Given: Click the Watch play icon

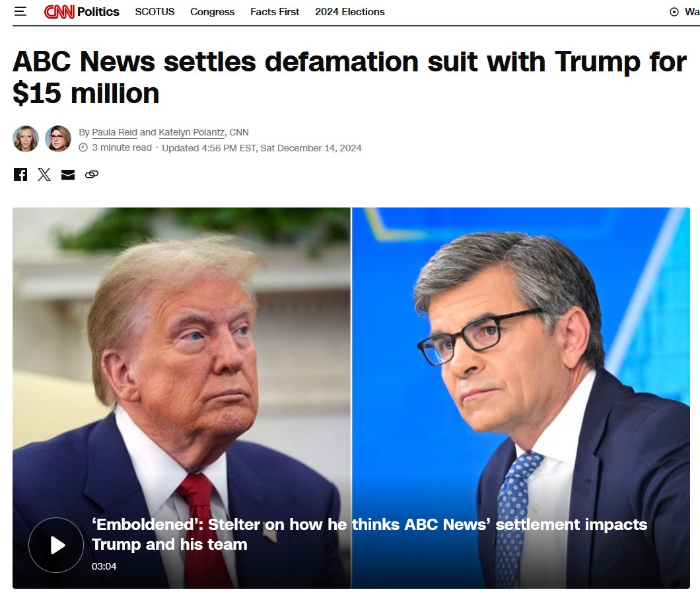Looking at the screenshot, I should pyautogui.click(x=674, y=12).
